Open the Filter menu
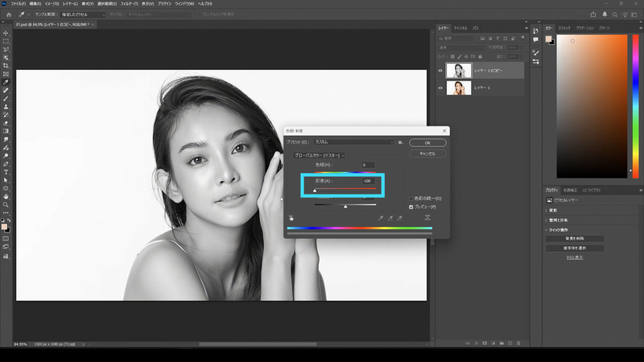Image resolution: width=644 pixels, height=362 pixels. tap(129, 4)
